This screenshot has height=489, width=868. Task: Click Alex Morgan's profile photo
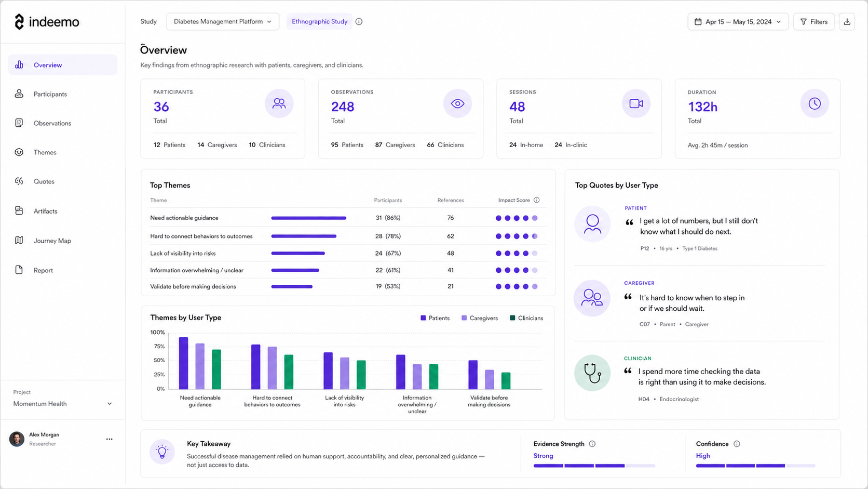[17, 439]
